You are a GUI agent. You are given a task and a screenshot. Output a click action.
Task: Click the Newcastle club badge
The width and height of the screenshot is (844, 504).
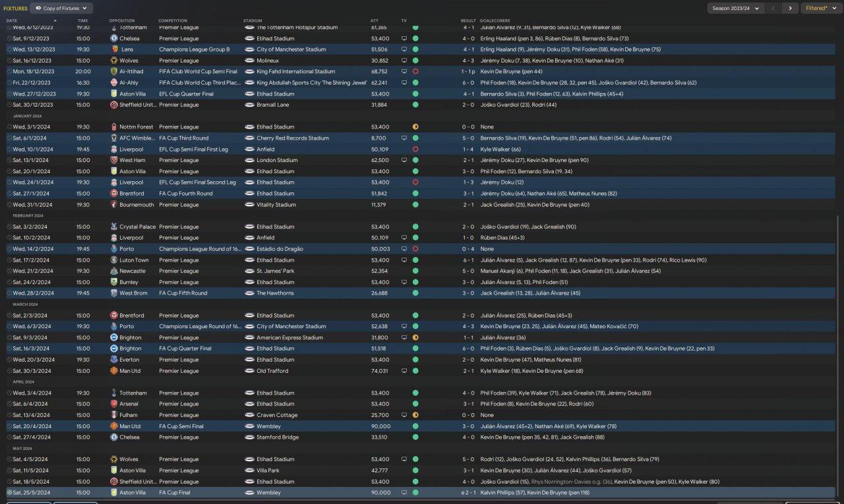tap(114, 271)
